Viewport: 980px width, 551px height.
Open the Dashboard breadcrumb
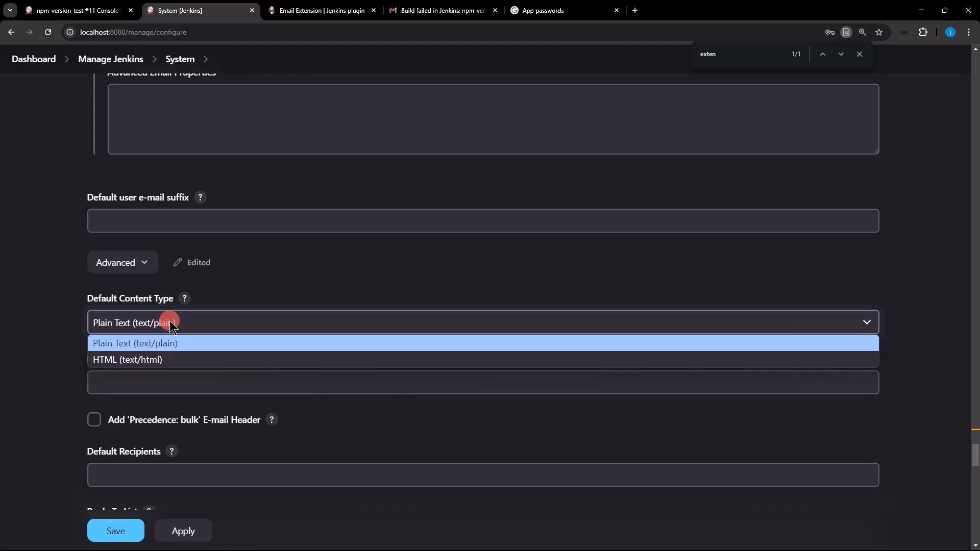pos(34,59)
